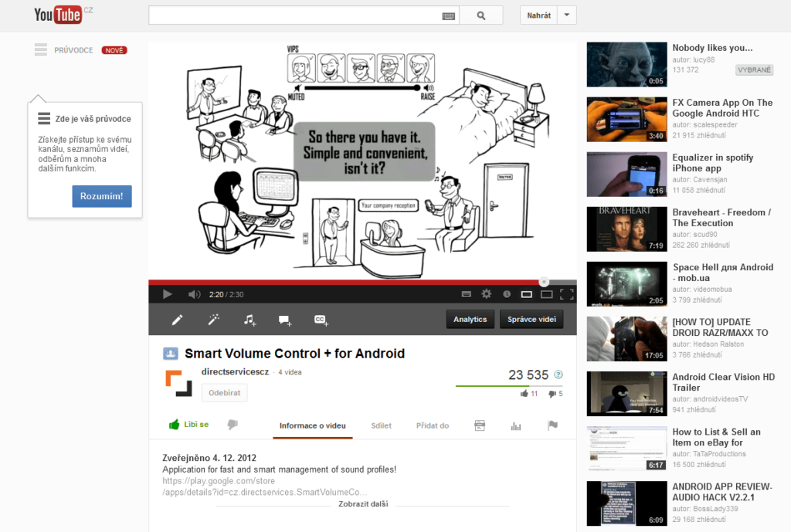This screenshot has height=532, width=791.
Task: Open the guide hamburger menu icon
Action: pyautogui.click(x=41, y=49)
